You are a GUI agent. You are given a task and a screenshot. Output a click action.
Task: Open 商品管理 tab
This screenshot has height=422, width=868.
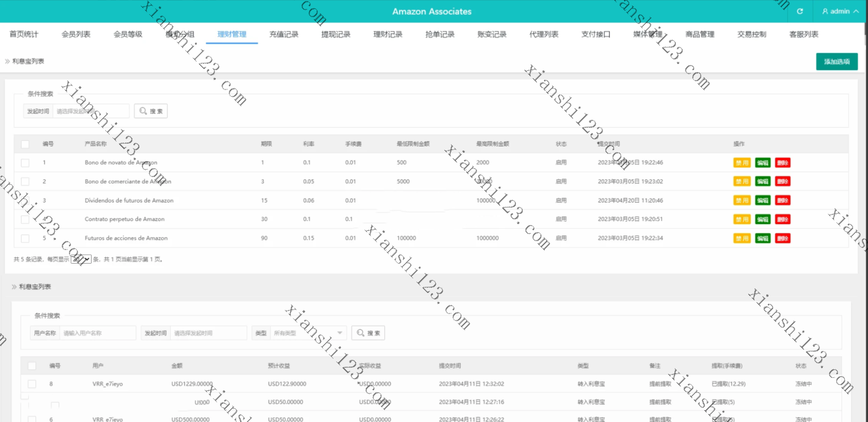coord(700,35)
